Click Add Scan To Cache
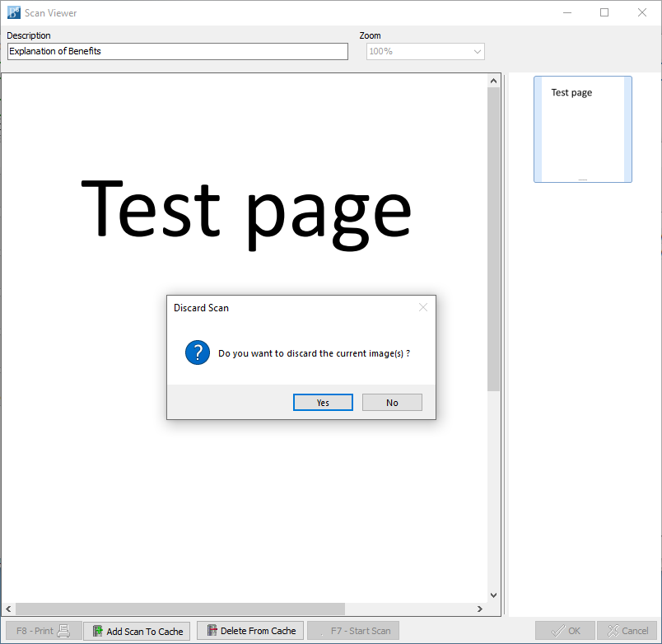 [x=136, y=631]
